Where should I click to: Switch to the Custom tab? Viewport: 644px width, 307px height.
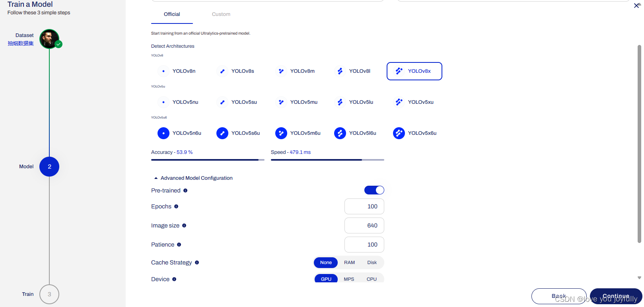(x=221, y=14)
